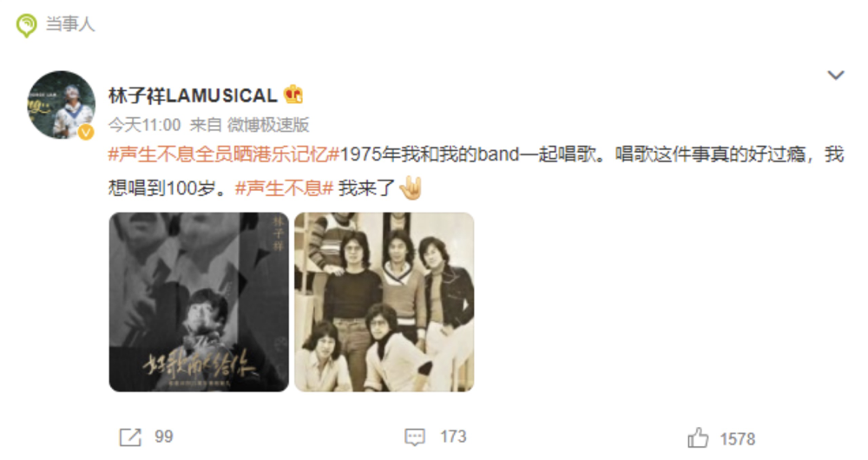Expand the post options chevron
The height and width of the screenshot is (460, 868).
click(836, 75)
